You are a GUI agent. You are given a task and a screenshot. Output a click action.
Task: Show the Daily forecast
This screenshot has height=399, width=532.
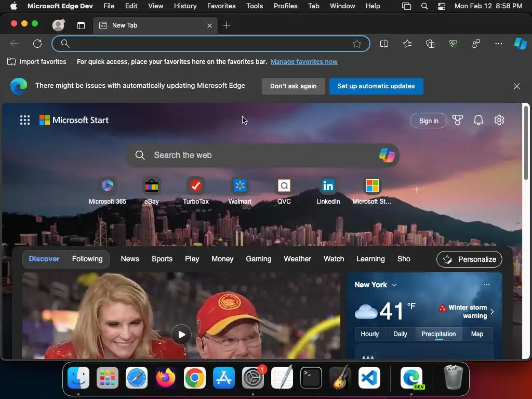(400, 334)
